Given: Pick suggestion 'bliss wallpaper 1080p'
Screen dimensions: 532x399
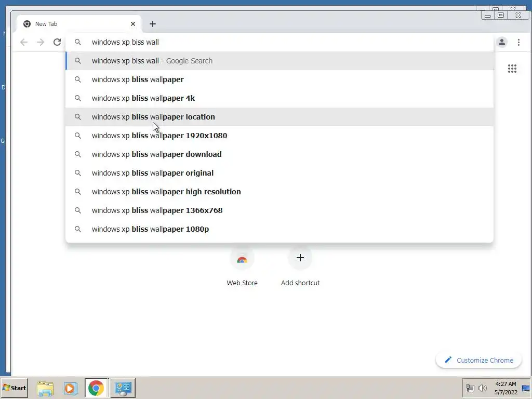Looking at the screenshot, I should pyautogui.click(x=280, y=229).
